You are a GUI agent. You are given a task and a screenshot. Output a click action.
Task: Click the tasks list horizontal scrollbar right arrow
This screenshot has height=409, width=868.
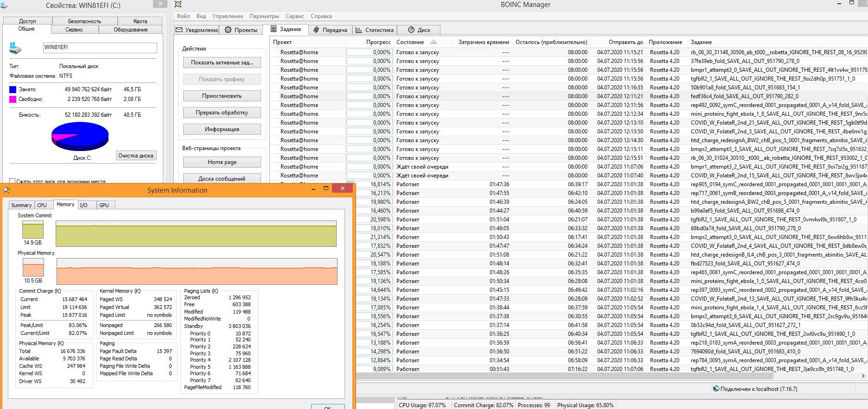(863, 376)
